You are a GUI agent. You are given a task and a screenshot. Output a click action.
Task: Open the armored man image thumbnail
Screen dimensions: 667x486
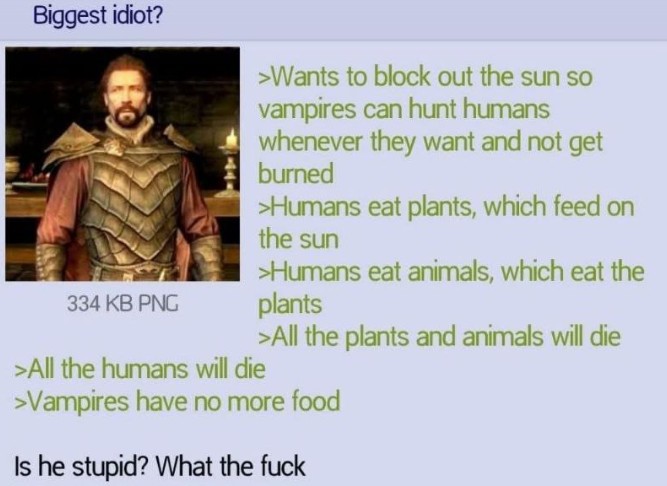pos(123,164)
